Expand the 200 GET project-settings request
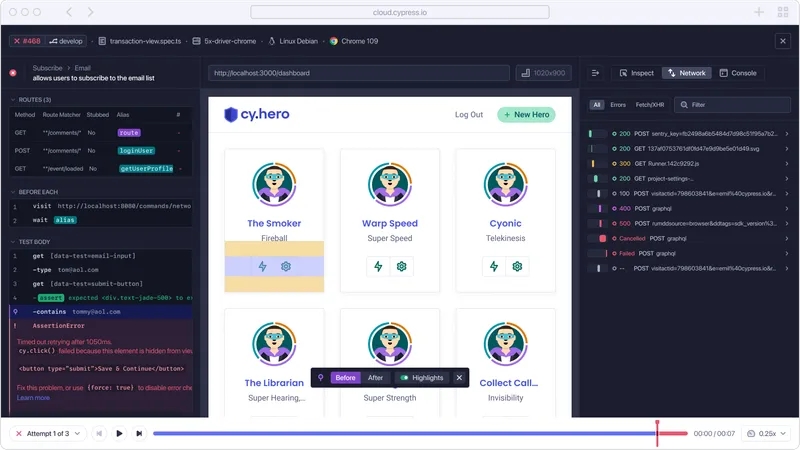The image size is (800, 450). (x=787, y=179)
